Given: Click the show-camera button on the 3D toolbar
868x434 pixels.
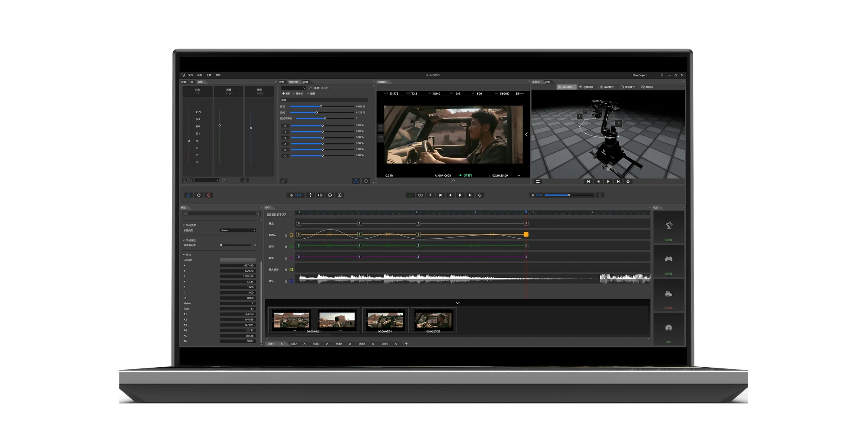Looking at the screenshot, I should tap(566, 87).
